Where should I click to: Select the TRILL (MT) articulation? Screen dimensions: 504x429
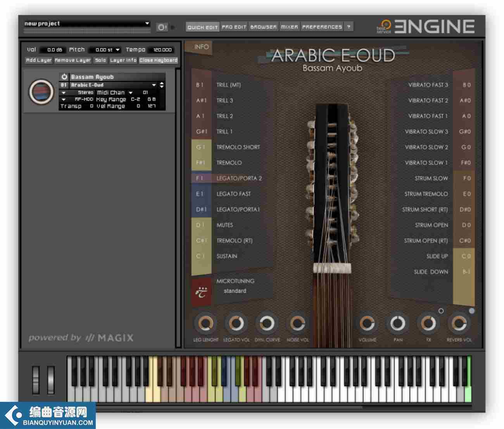(x=229, y=85)
